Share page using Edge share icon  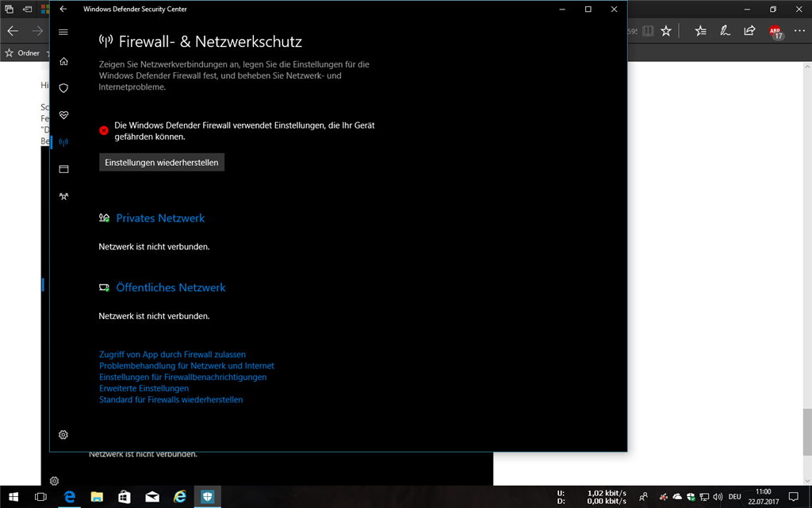coord(749,31)
